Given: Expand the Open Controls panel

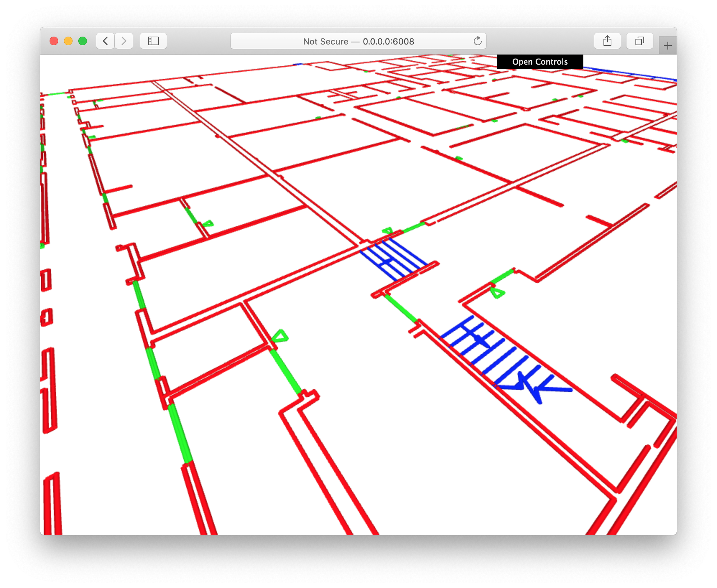Looking at the screenshot, I should [540, 62].
